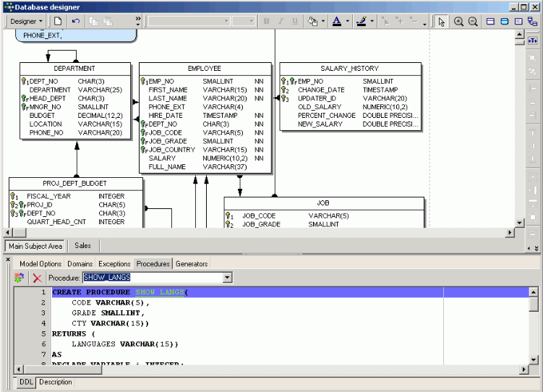
Task: Switch to the Sales subject area tab
Action: [x=82, y=246]
